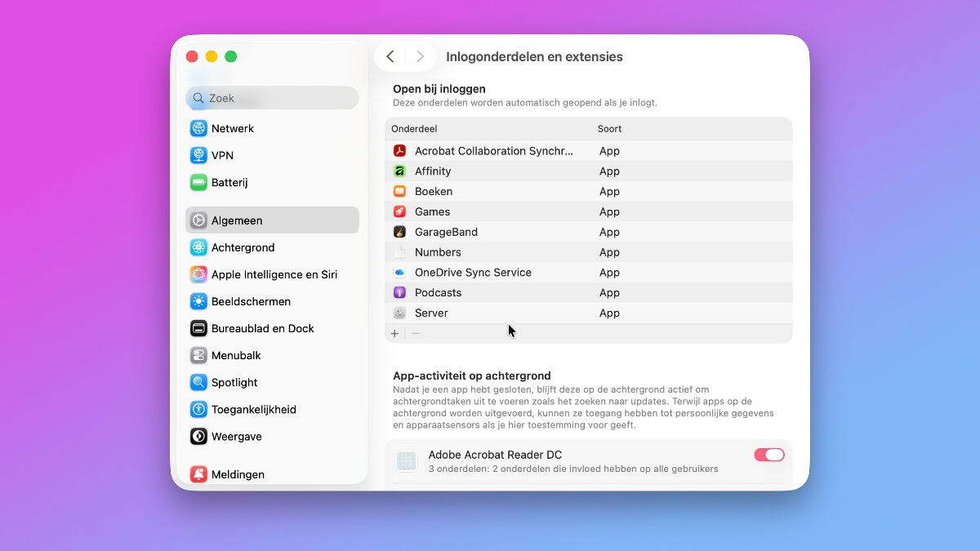980x551 pixels.
Task: Click the GarageBand app icon
Action: click(x=399, y=232)
